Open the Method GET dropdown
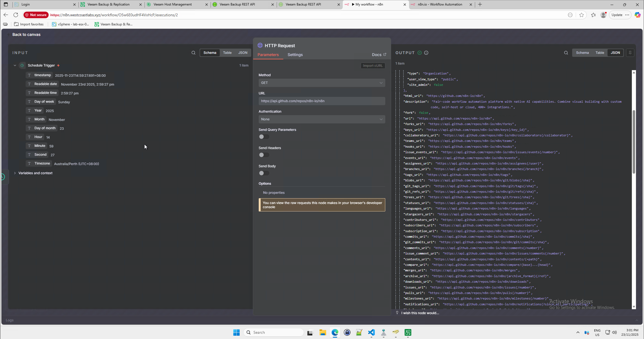 click(x=322, y=83)
